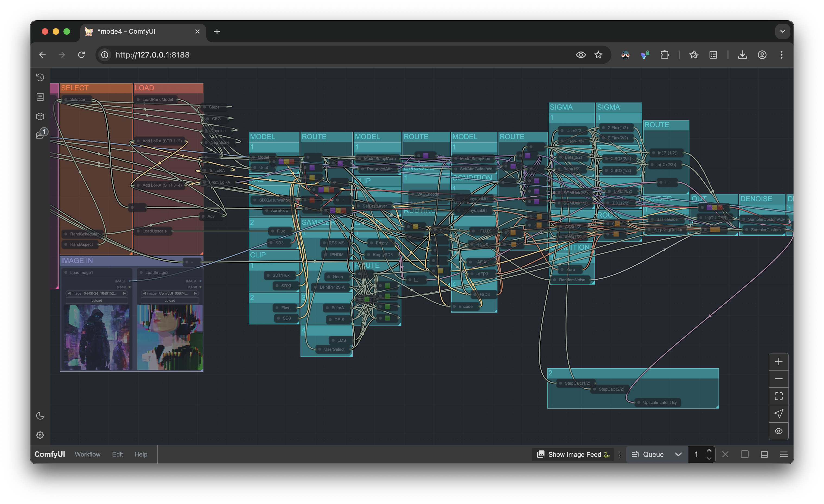The height and width of the screenshot is (504, 824).
Task: Increase batch count with up arrow
Action: [x=709, y=451]
